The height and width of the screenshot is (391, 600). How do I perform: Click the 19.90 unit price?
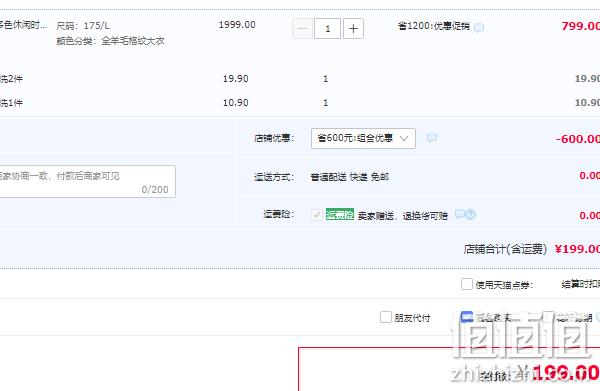pos(236,79)
